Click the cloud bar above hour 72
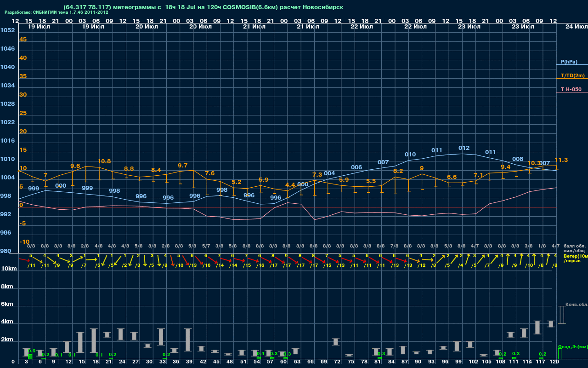Image resolution: width=588 pixels, height=368 pixels. [336, 342]
